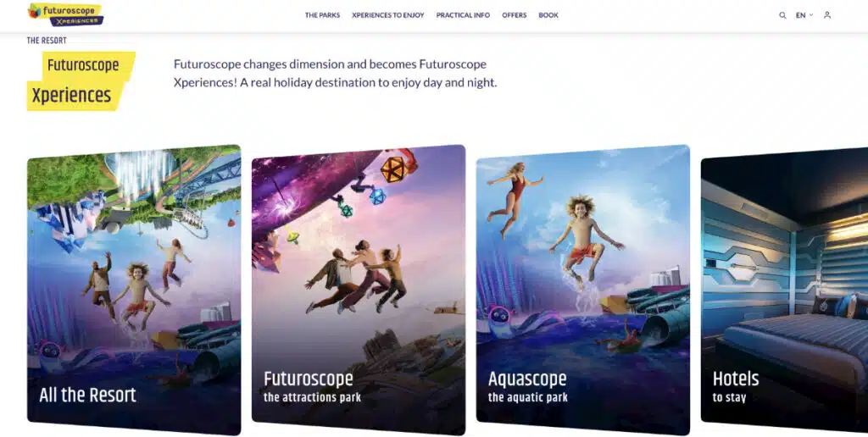
Task: Click the chevron next to EN
Action: click(x=811, y=15)
